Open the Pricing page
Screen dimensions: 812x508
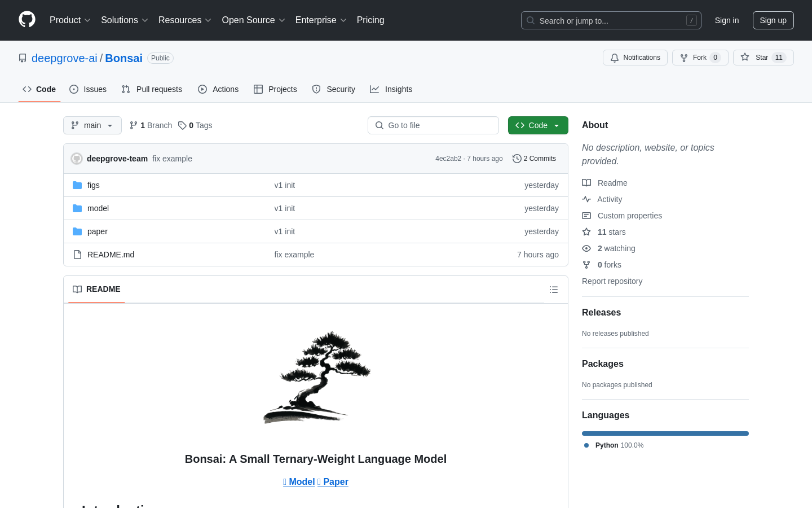[x=370, y=20]
